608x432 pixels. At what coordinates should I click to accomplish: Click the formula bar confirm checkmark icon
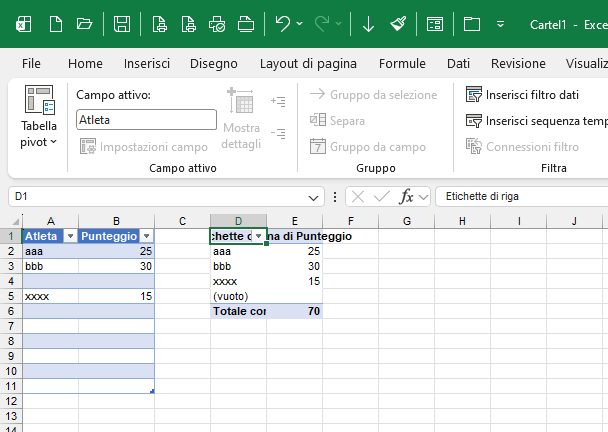coord(382,197)
